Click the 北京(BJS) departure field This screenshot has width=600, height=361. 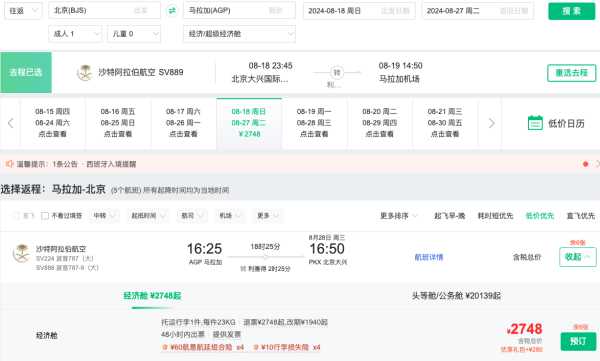(x=104, y=10)
